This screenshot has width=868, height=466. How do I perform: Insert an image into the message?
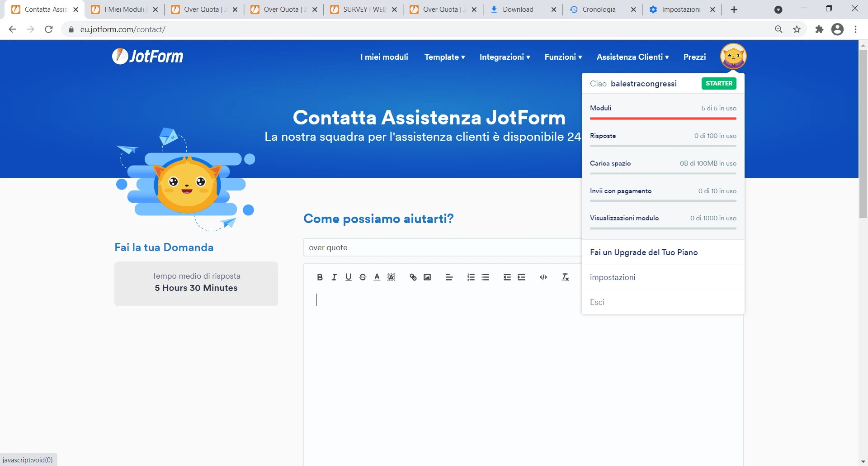(427, 277)
